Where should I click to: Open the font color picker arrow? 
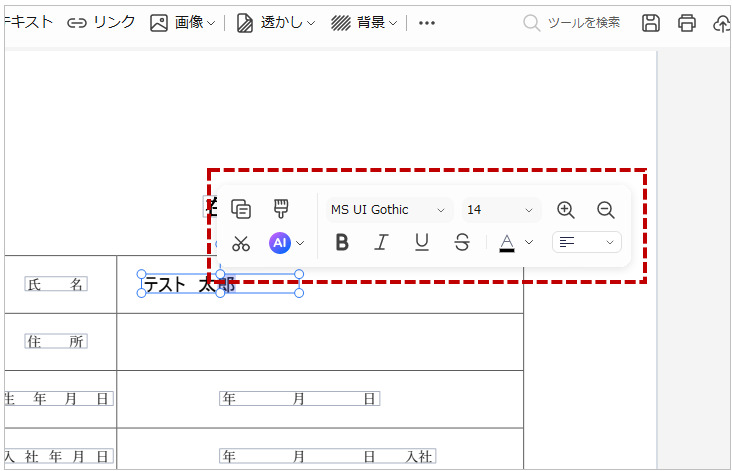(x=529, y=242)
